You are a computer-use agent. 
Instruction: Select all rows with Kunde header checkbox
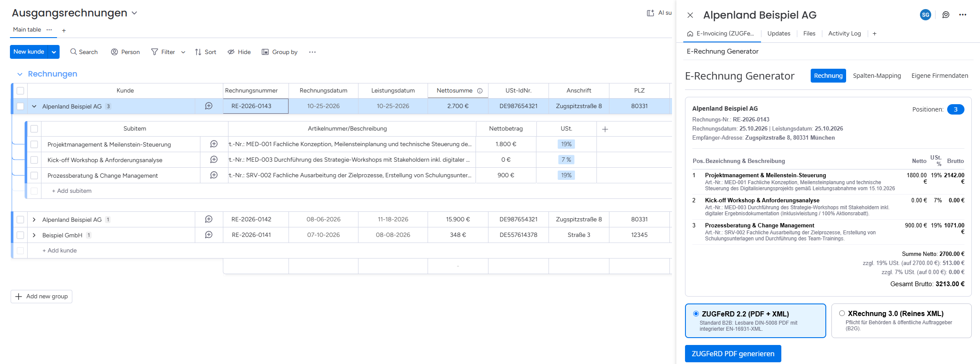(20, 91)
